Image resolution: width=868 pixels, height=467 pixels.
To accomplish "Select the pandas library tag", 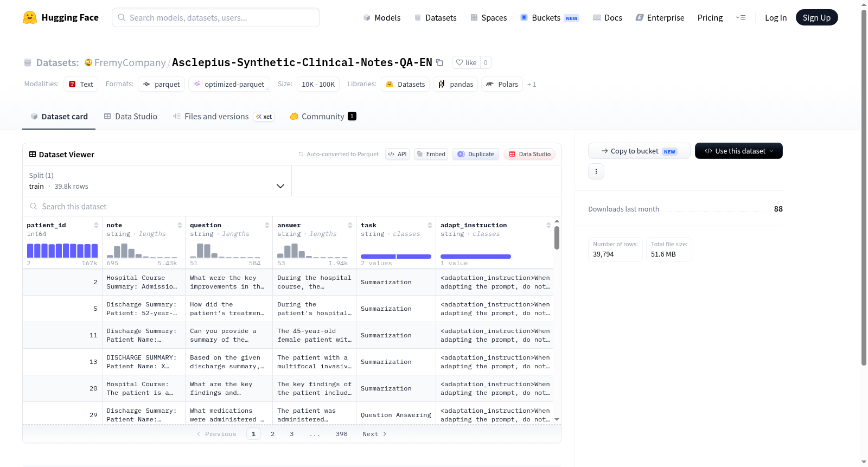I will click(x=456, y=84).
